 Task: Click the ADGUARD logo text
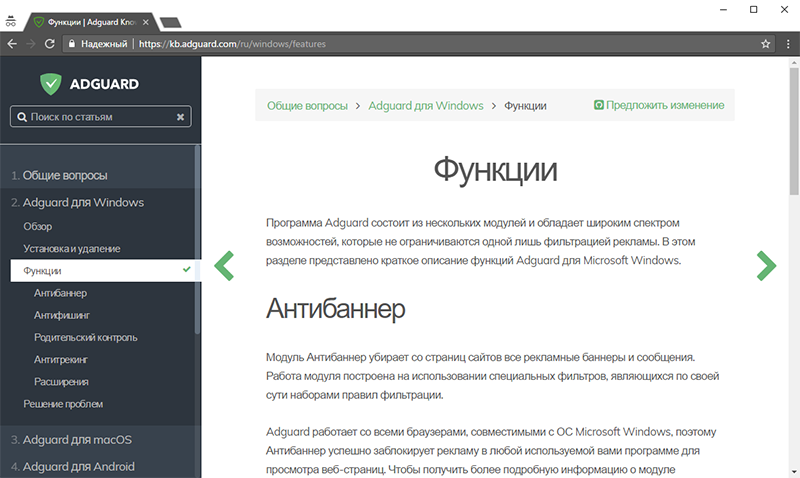point(104,84)
